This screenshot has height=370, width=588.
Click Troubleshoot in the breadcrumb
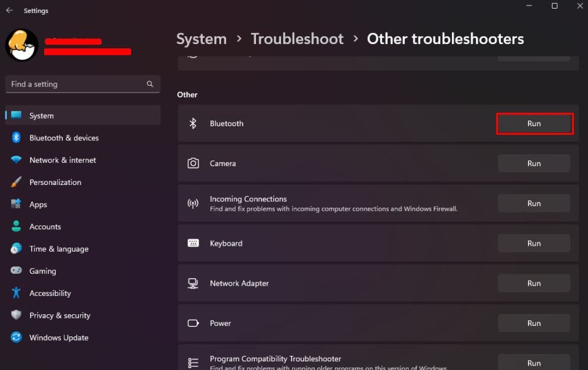pyautogui.click(x=297, y=39)
